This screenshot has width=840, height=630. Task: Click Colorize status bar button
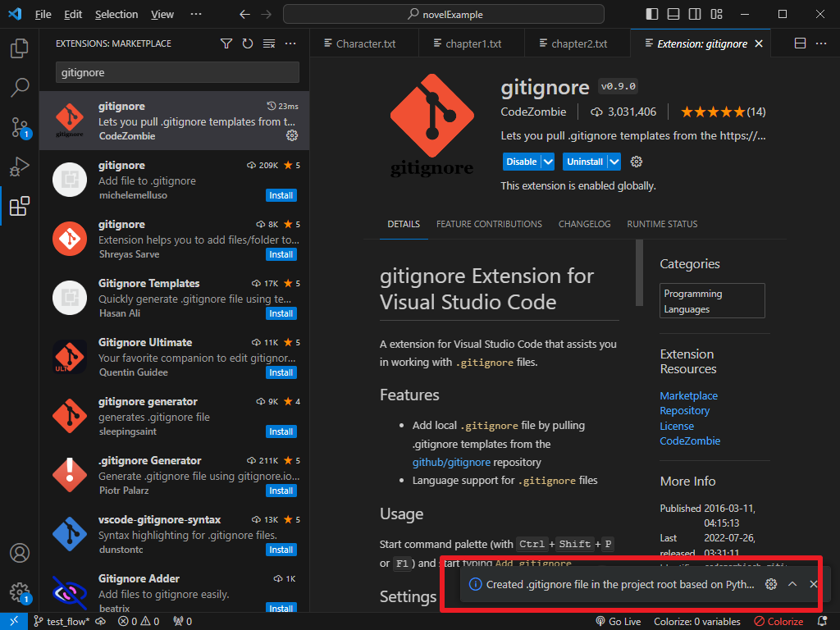coord(778,622)
